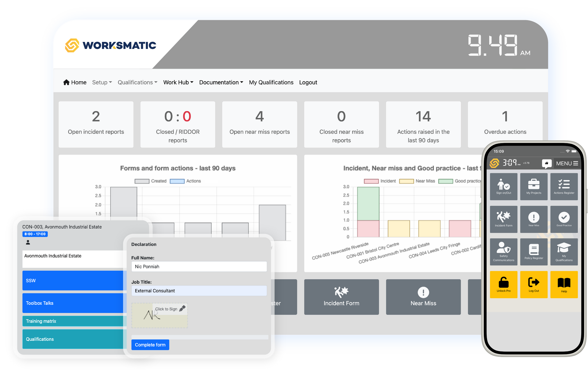Select the Sign on/Out icon on the phone

click(503, 187)
